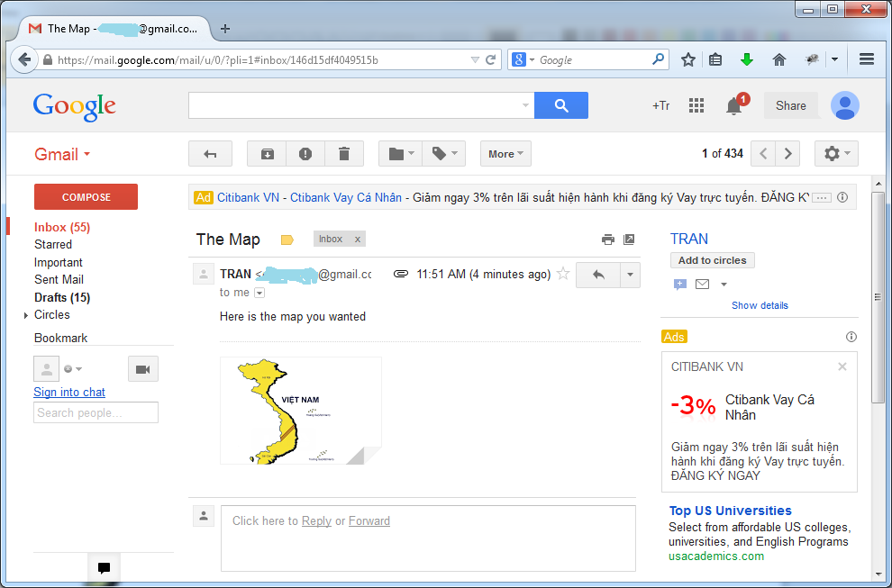Screen dimensions: 892x588
Task: Open the Bookmark label
Action: 61,338
